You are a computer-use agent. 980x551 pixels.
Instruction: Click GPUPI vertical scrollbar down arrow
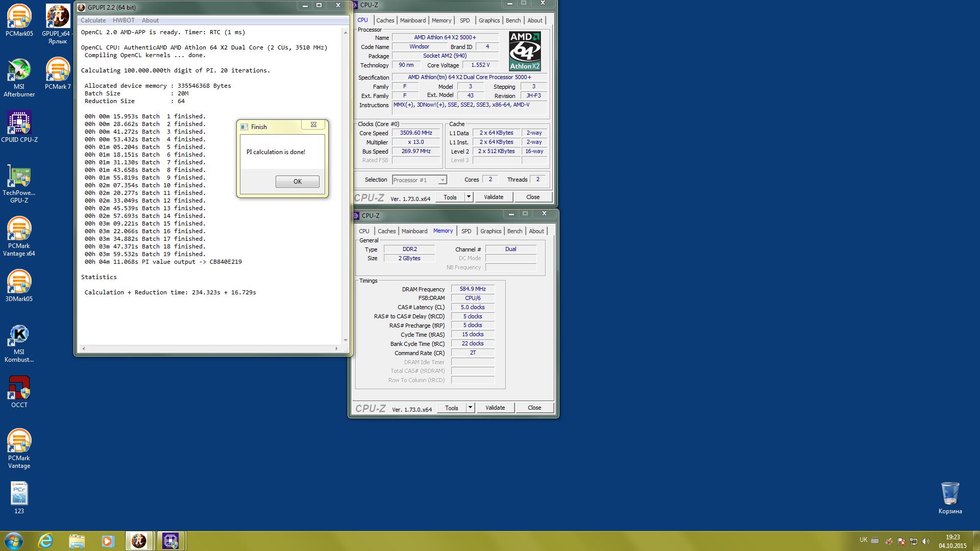[346, 340]
